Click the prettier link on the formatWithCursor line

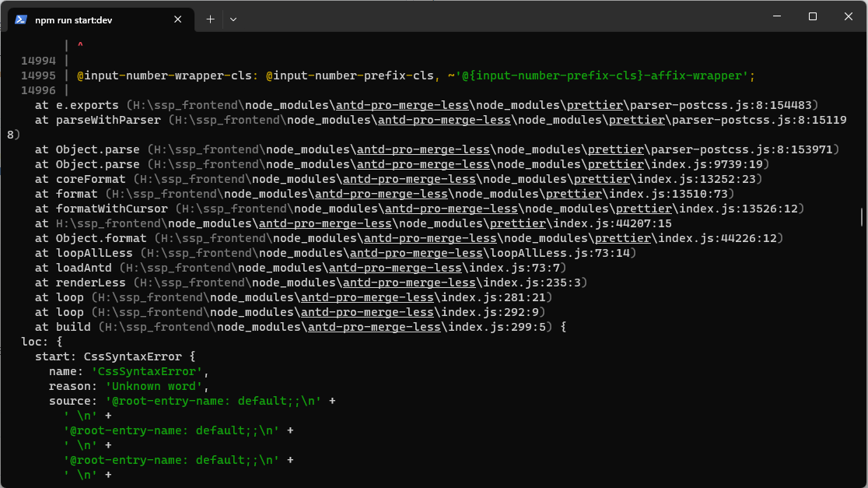643,208
